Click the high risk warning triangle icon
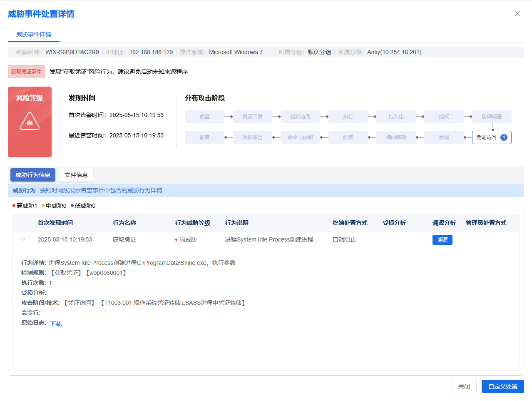The height and width of the screenshot is (401, 532). coord(30,122)
